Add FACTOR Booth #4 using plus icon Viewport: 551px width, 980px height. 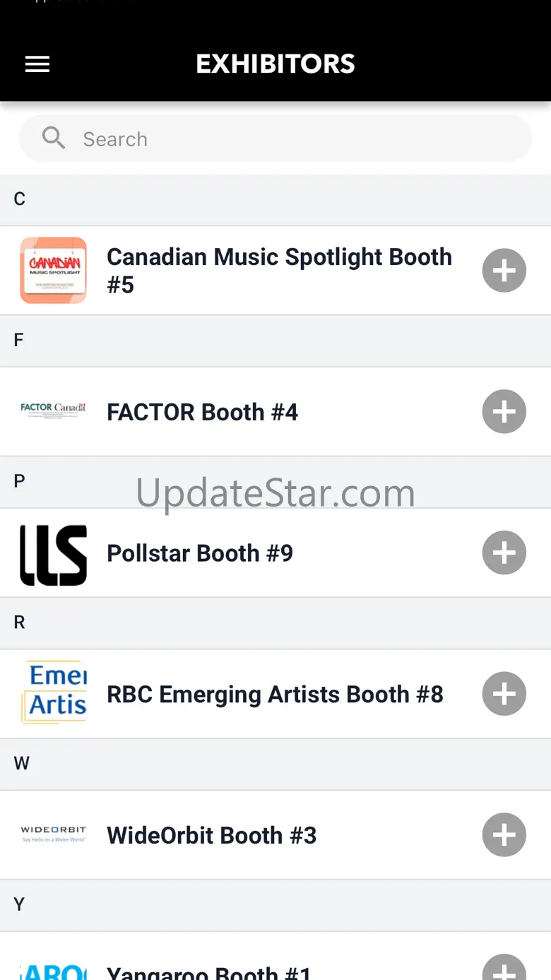coord(504,411)
